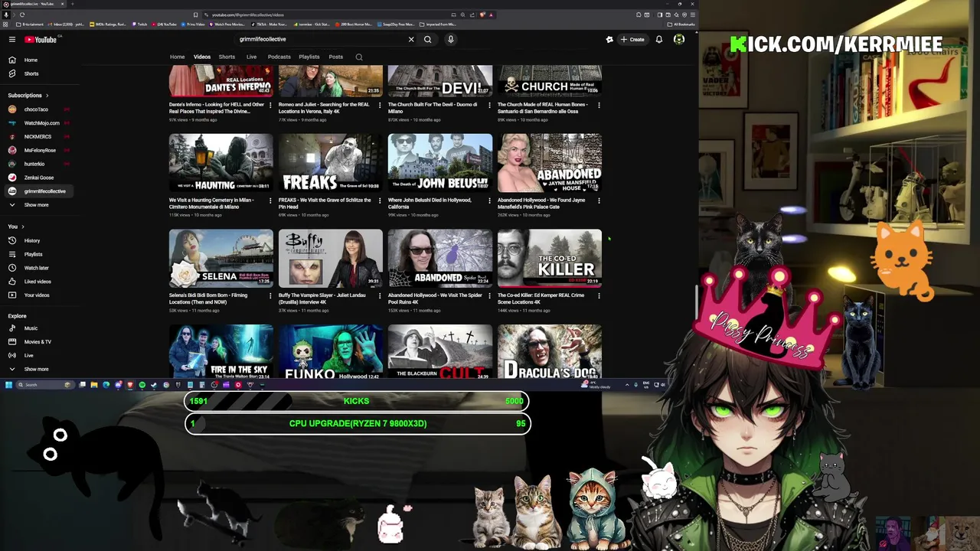Image resolution: width=980 pixels, height=551 pixels.
Task: Open Abandoned Hollywood Spider Pool video title
Action: (x=435, y=298)
